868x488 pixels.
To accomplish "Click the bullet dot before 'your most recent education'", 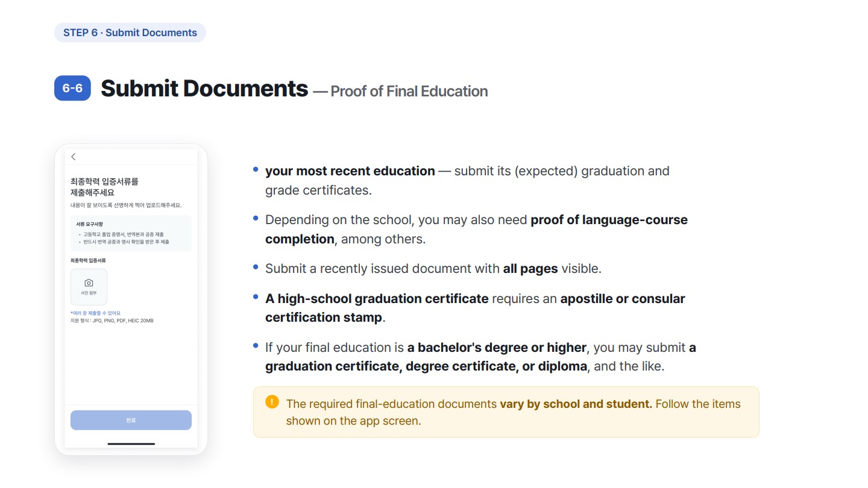I will click(256, 170).
